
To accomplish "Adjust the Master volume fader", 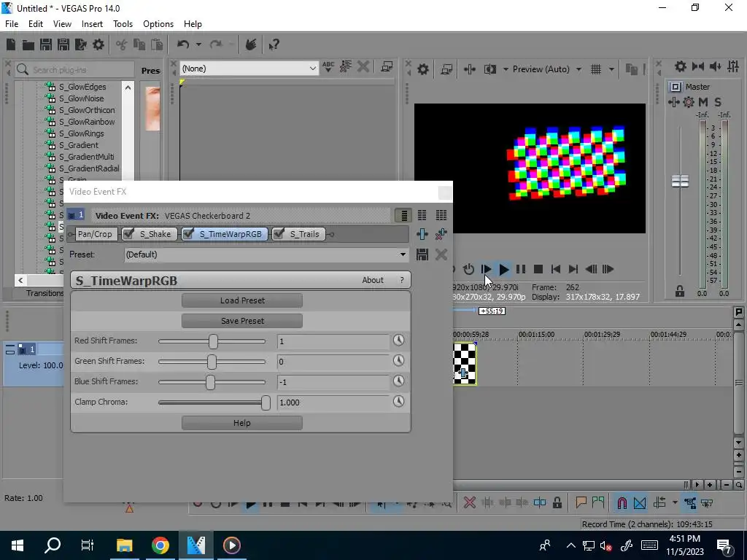I will 680,181.
